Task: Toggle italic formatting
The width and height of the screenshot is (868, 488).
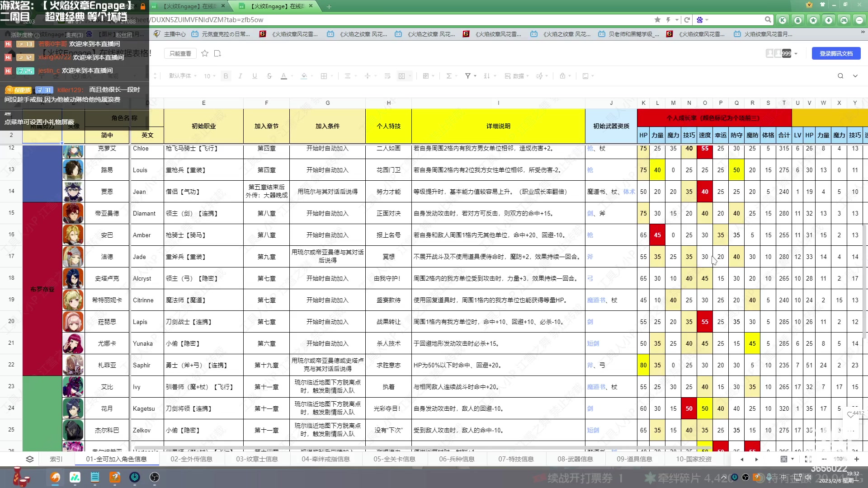Action: pos(240,76)
